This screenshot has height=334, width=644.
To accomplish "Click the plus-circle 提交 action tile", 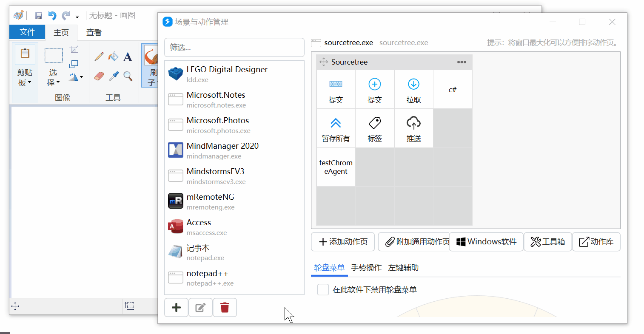I will (375, 89).
